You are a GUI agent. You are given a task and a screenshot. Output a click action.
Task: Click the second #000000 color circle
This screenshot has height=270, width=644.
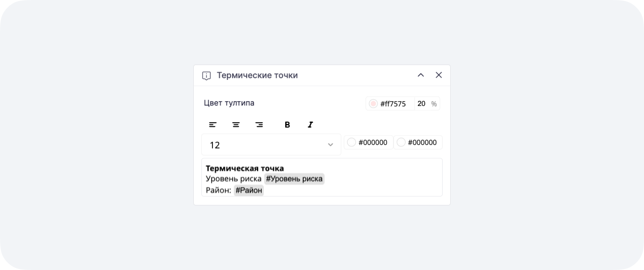point(401,142)
